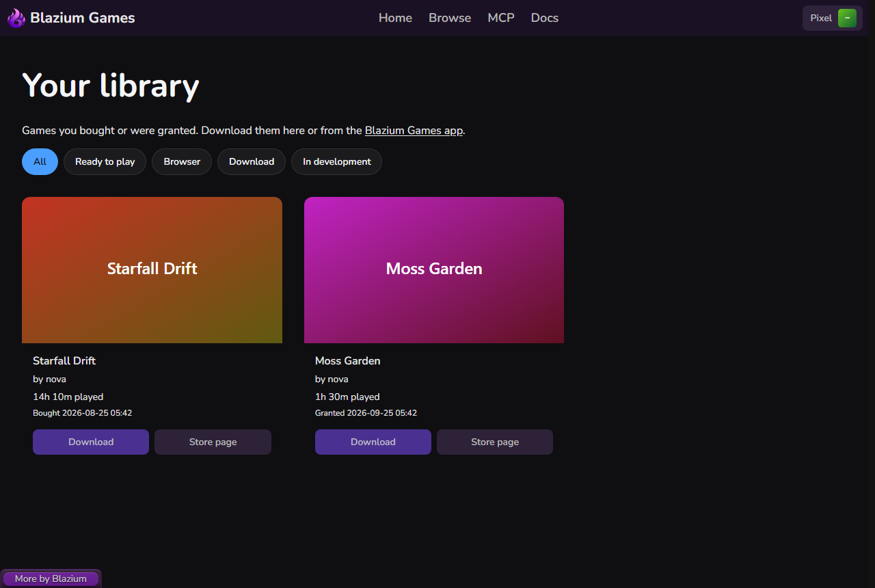Viewport: 875px width, 588px height.
Task: Click the Starfall Drift title below the cover
Action: coord(64,360)
